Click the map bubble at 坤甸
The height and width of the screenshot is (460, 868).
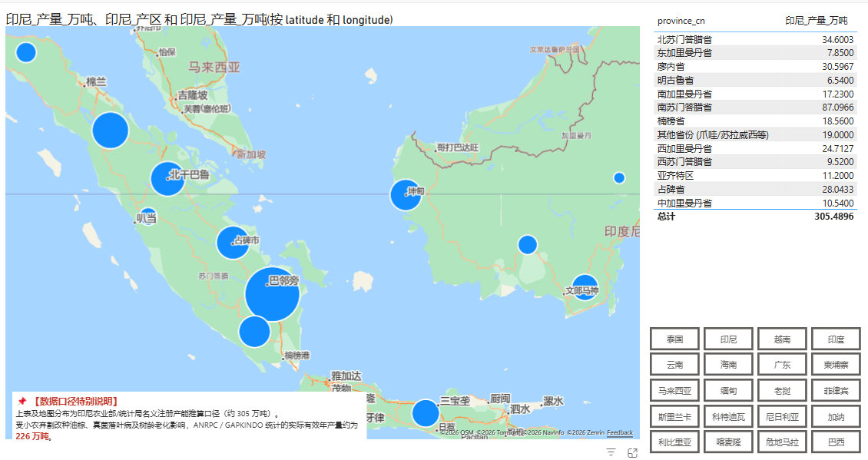[406, 195]
